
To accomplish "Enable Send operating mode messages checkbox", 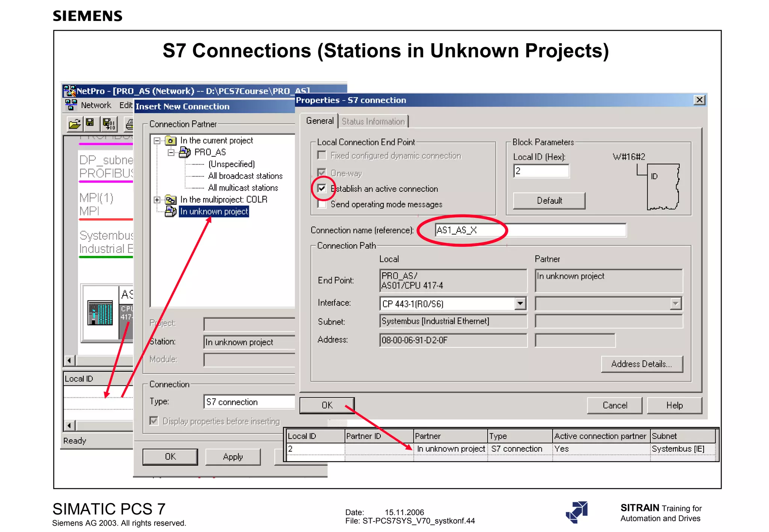I will point(322,204).
